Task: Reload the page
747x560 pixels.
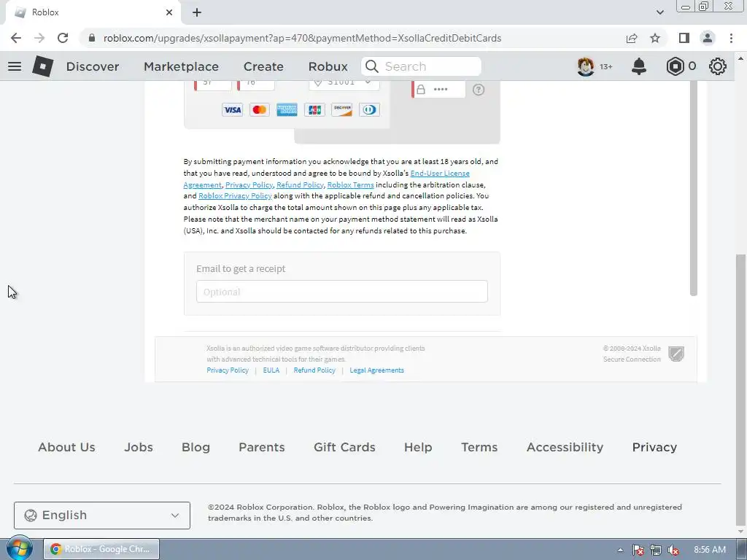Action: [63, 38]
